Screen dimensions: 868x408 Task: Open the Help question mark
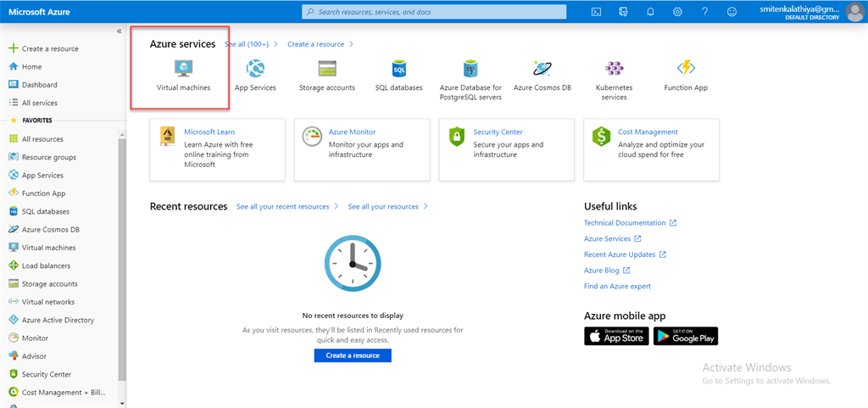pyautogui.click(x=704, y=12)
